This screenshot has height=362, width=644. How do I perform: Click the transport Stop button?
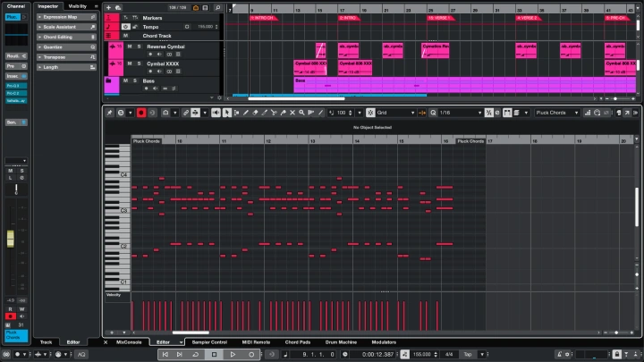pyautogui.click(x=214, y=354)
